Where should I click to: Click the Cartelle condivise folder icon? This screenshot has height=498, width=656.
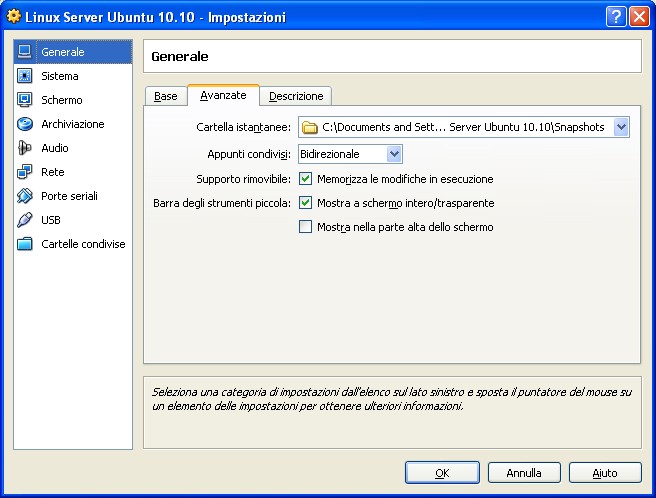pos(25,244)
